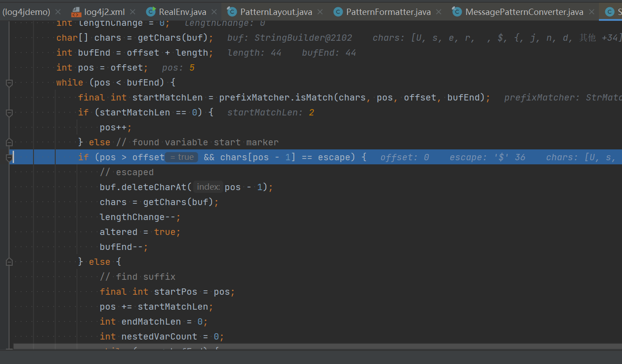Click the 'bufEnd: 44' inline debug value

(x=329, y=53)
